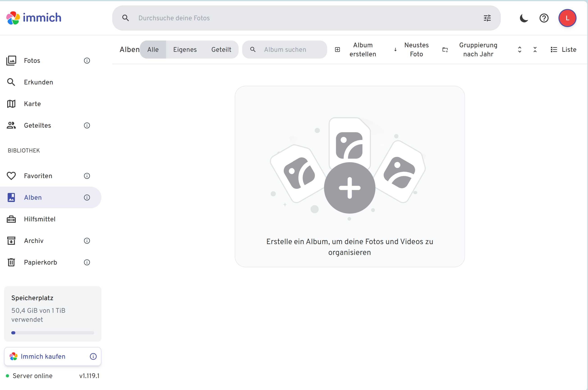This screenshot has width=588, height=390.
Task: Click magnifier icon in Album suchen
Action: pyautogui.click(x=253, y=50)
